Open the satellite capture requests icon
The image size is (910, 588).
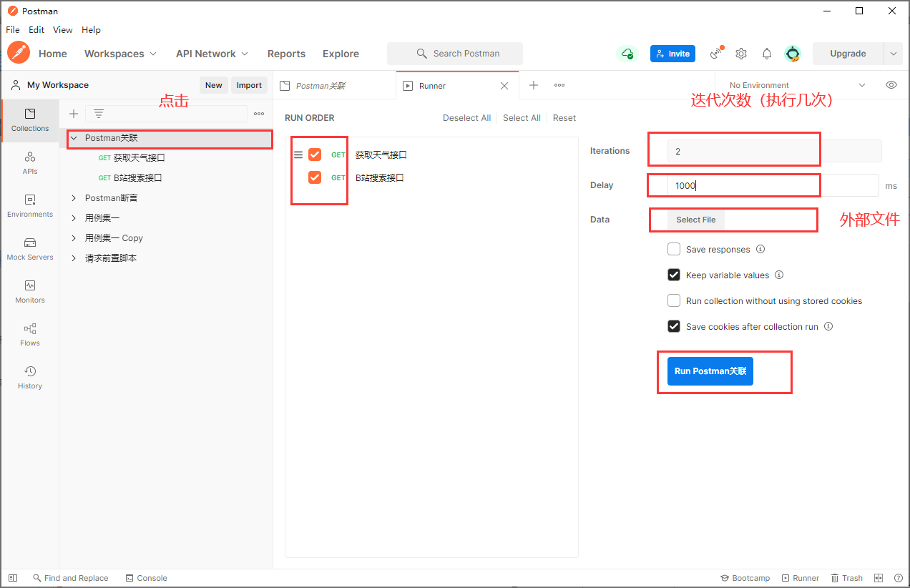pyautogui.click(x=715, y=54)
